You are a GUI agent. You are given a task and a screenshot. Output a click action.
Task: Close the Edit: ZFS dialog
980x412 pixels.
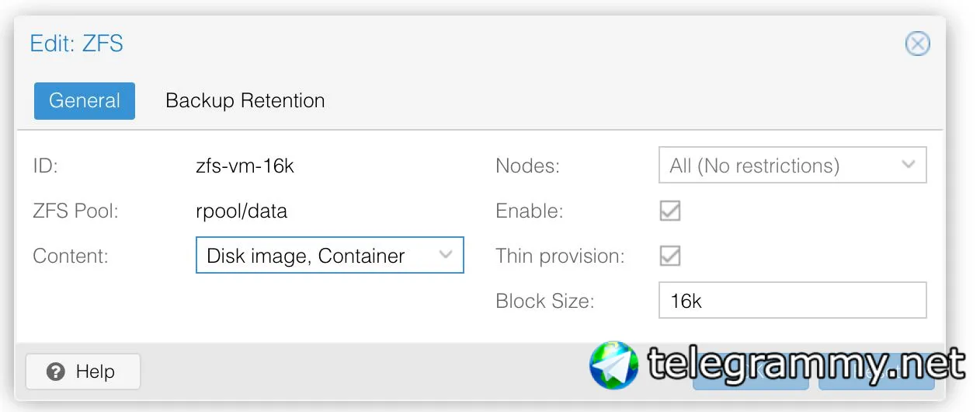917,44
